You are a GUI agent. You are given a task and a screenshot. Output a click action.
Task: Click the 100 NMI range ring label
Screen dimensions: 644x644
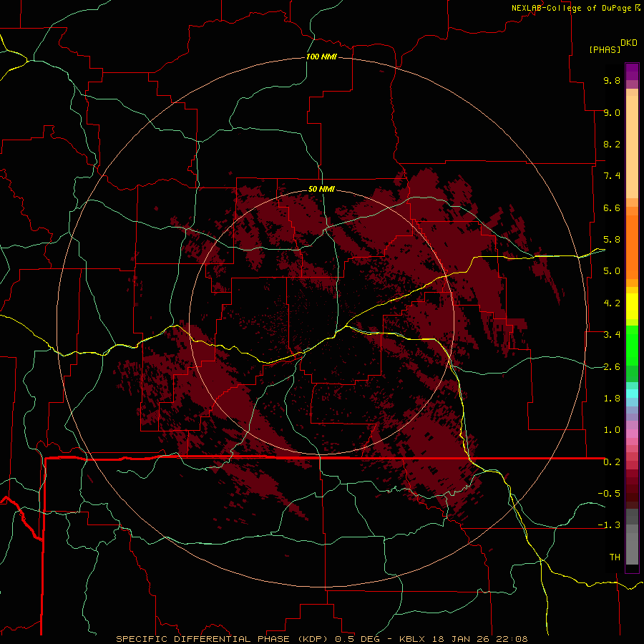[321, 57]
